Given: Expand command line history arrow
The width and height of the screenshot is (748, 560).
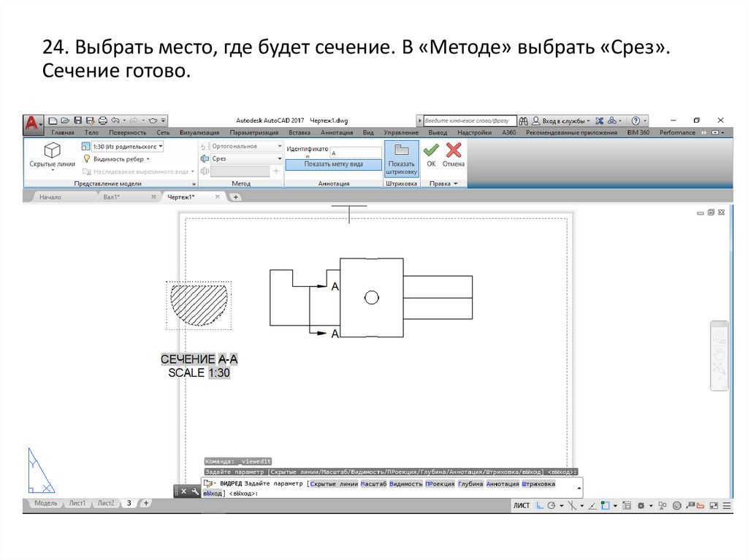Looking at the screenshot, I should coord(579,488).
